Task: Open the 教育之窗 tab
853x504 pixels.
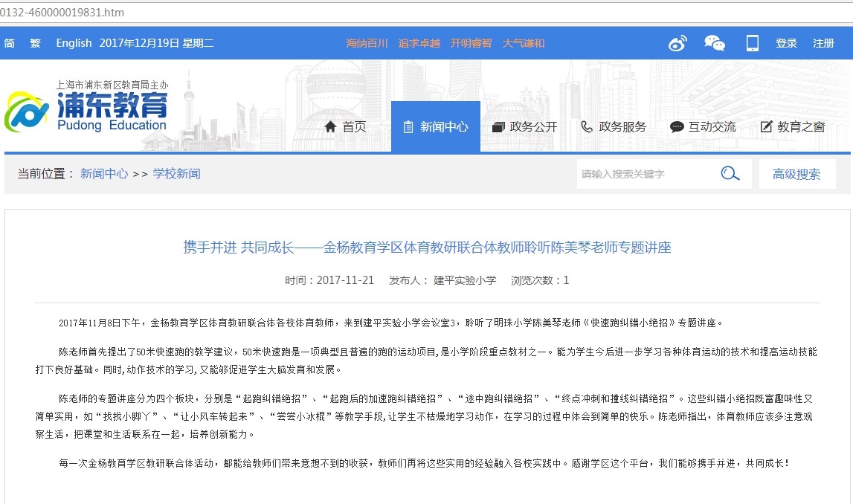Action: coord(793,126)
